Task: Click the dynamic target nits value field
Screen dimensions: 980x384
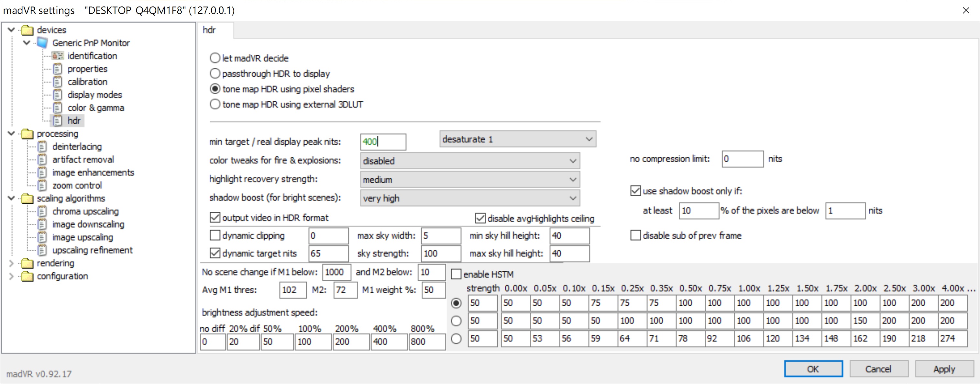Action: (x=329, y=254)
